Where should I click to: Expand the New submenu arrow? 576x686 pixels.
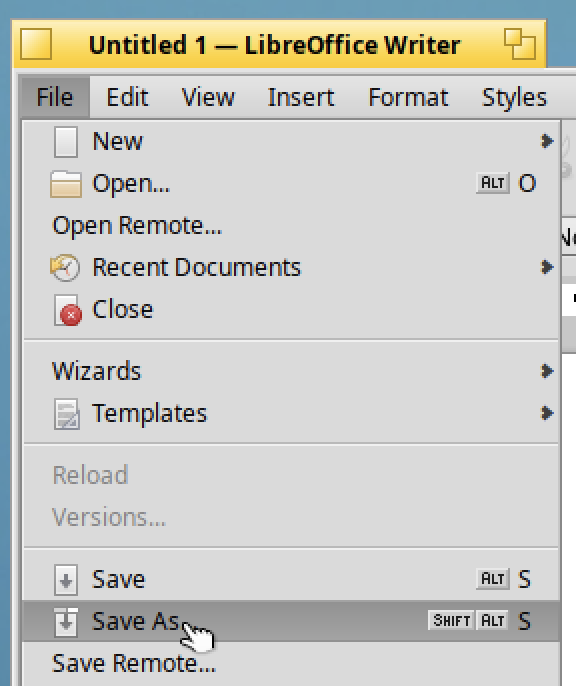click(x=547, y=141)
